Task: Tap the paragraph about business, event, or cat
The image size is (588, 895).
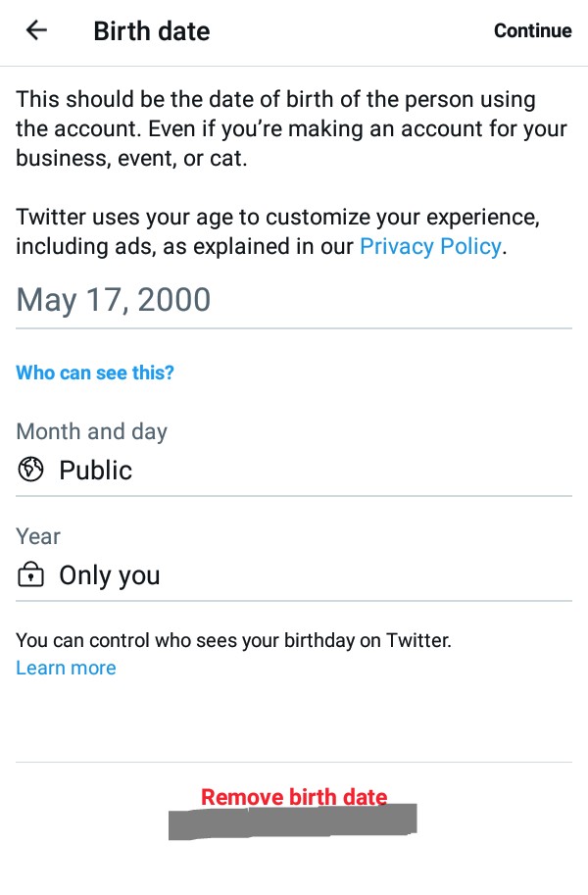Action: pyautogui.click(x=291, y=128)
